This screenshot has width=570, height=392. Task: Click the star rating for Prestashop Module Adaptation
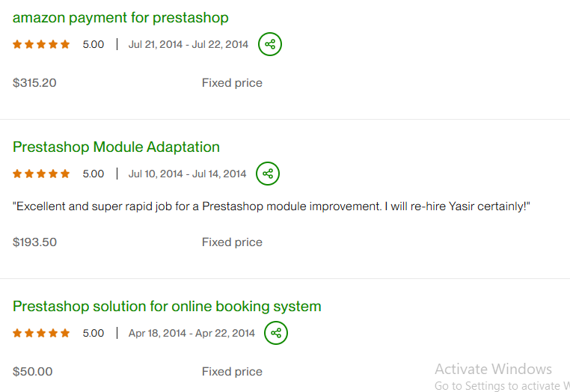[x=41, y=174]
